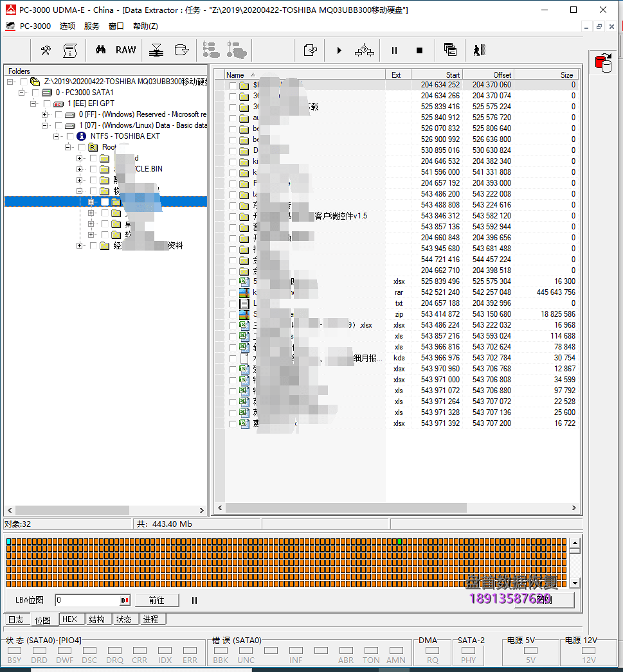Click the blank kds file icon

244,358
